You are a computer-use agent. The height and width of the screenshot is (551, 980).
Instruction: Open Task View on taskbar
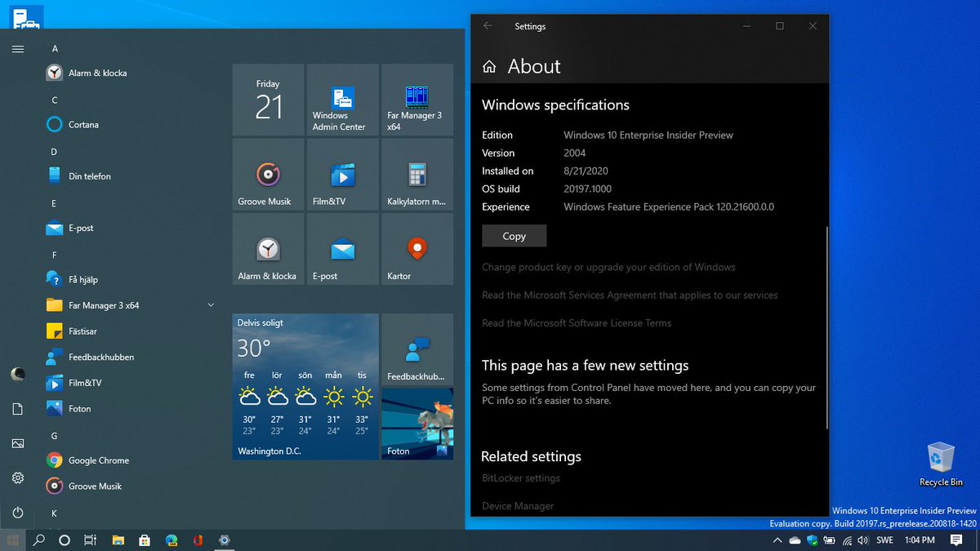click(x=91, y=540)
